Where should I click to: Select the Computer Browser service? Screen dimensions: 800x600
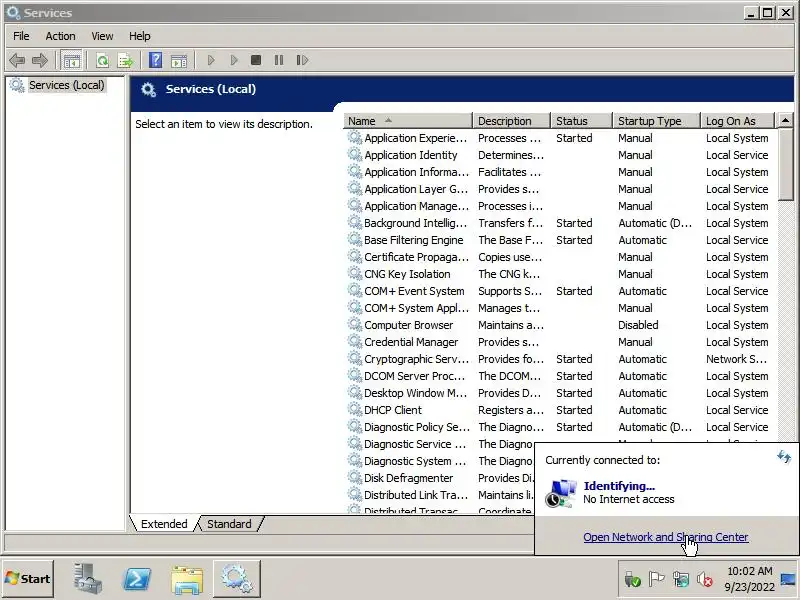tap(559, 325)
